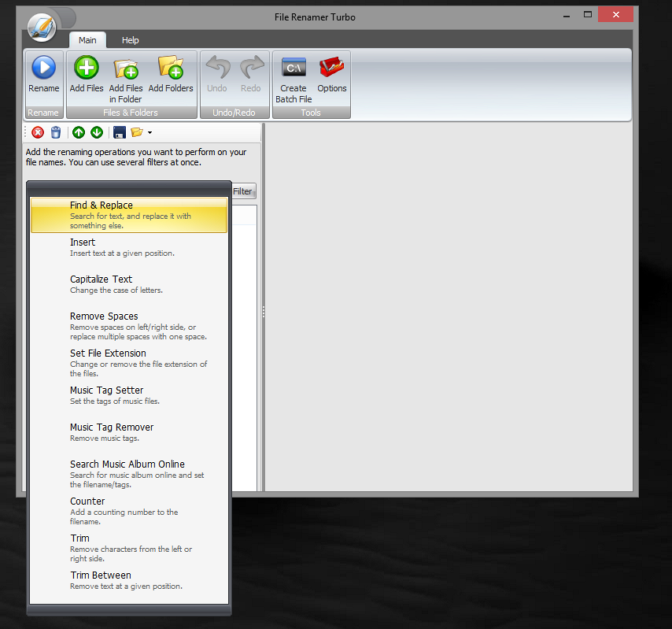The height and width of the screenshot is (629, 672).
Task: Expand the open folder dropdown arrow
Action: (150, 133)
